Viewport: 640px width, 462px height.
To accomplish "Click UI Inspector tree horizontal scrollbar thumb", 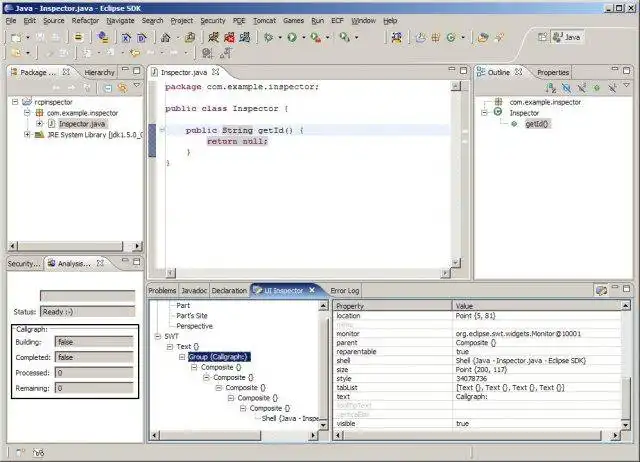I will pyautogui.click(x=210, y=436).
